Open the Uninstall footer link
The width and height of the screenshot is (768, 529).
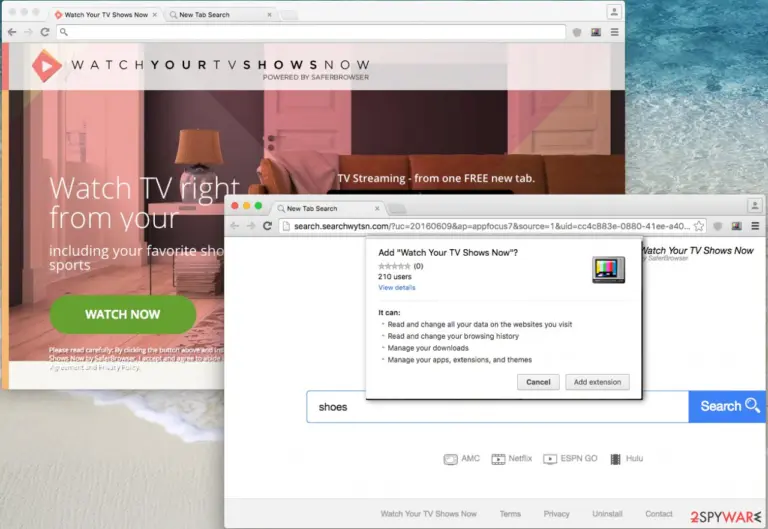pos(607,514)
